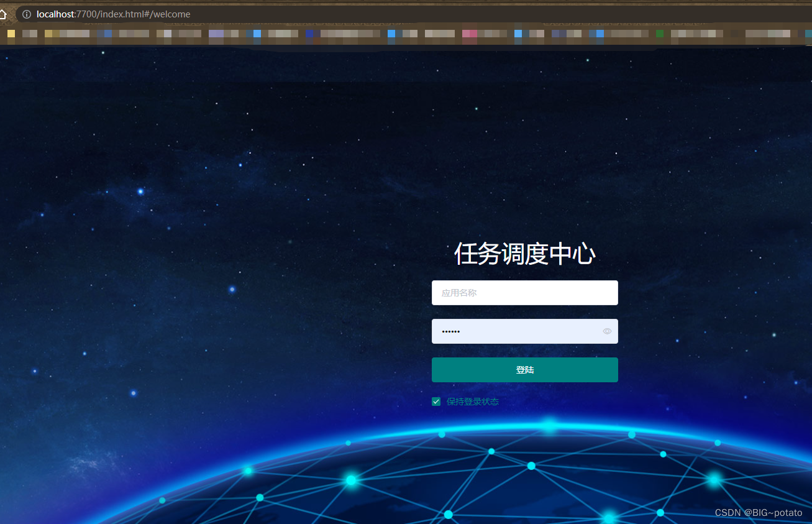Click the first bookmark icon after the yellow one
The width and height of the screenshot is (812, 524).
pyautogui.click(x=30, y=34)
